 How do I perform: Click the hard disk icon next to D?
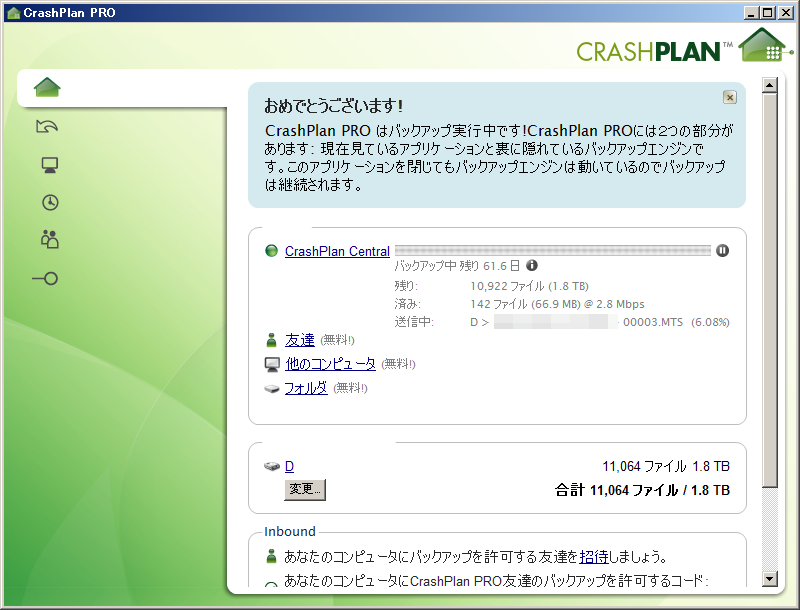tap(272, 466)
